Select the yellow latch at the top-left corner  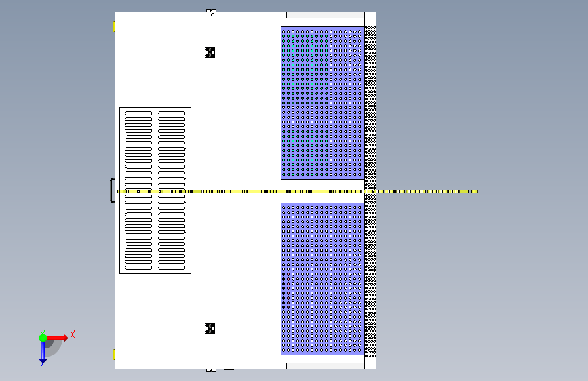point(114,26)
